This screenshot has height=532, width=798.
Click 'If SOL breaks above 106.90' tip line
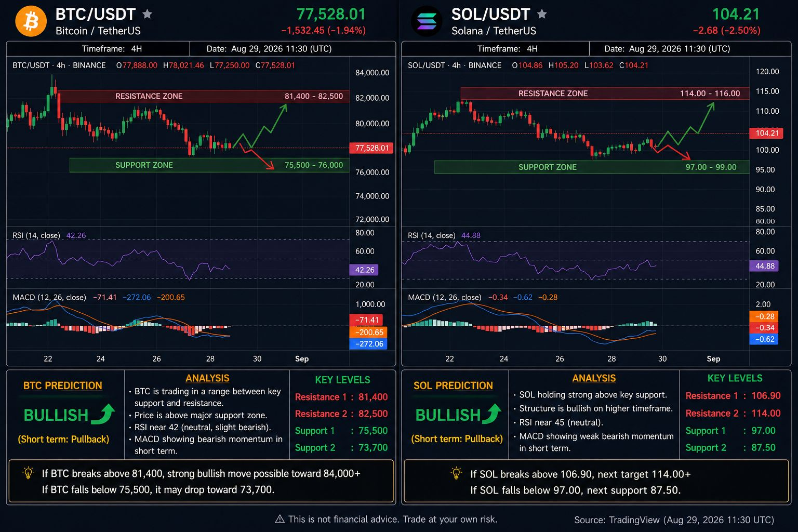click(580, 474)
